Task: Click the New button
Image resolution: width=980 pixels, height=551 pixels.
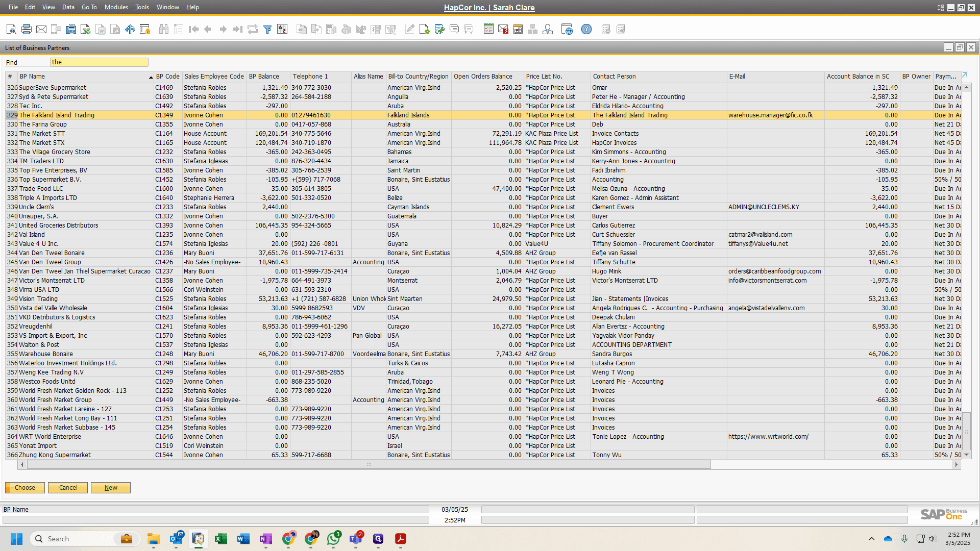Action: [x=111, y=488]
